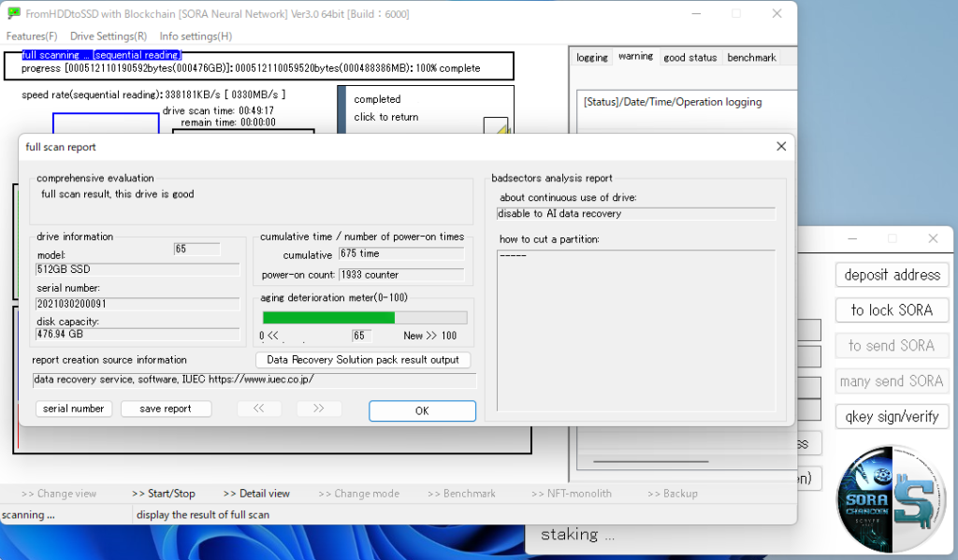Screen dimensions: 958x560
Task: Click >> Change view in the bottom bar
Action: click(59, 494)
